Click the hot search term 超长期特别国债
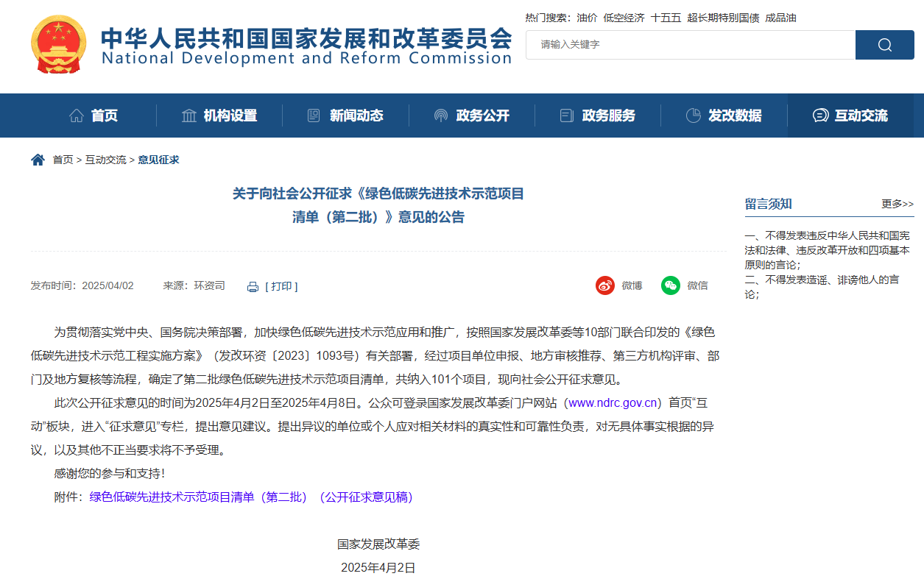Screen dimensions: 924x579 [x=722, y=18]
